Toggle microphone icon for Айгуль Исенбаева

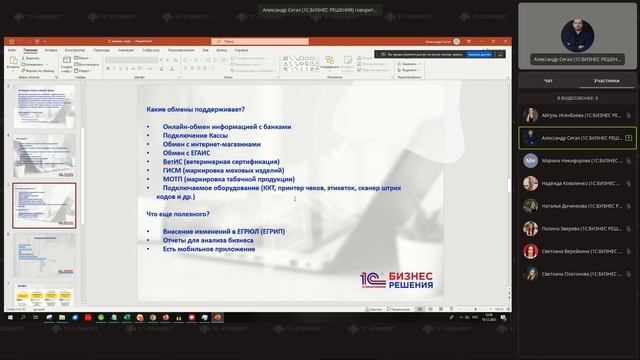[x=629, y=116]
